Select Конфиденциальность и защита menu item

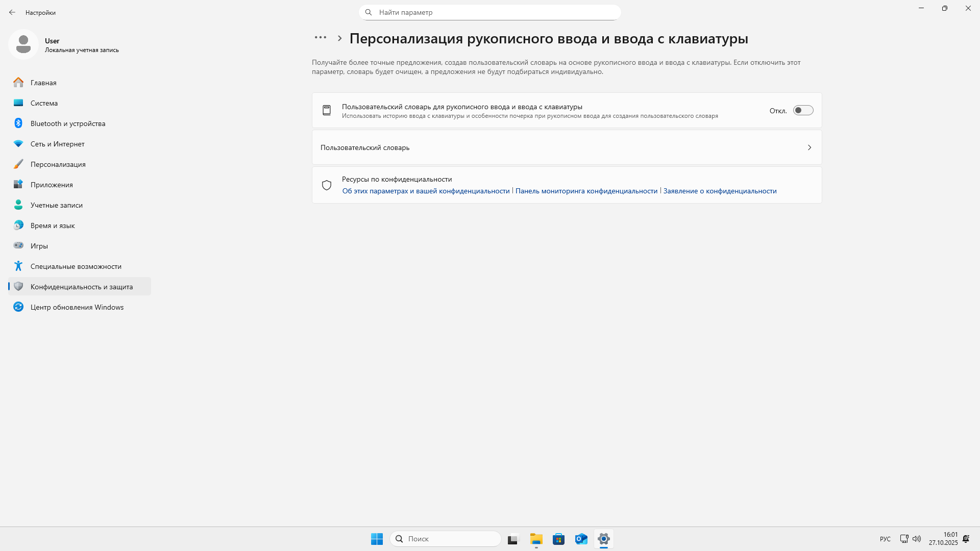[x=82, y=286]
